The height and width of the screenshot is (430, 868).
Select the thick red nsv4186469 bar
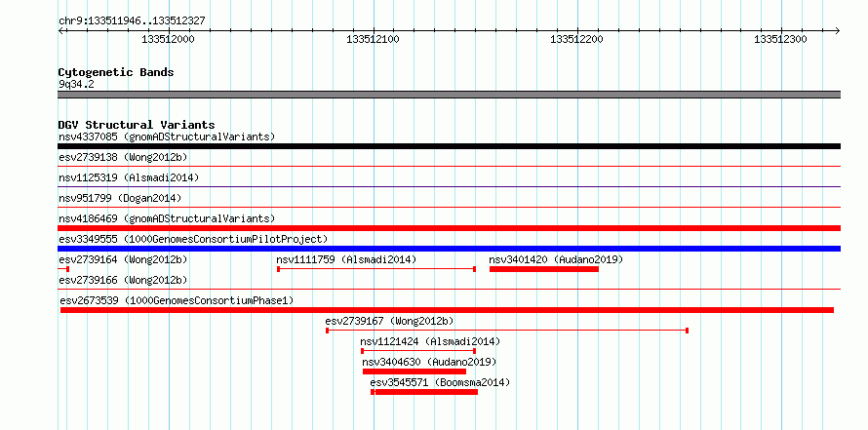click(449, 228)
